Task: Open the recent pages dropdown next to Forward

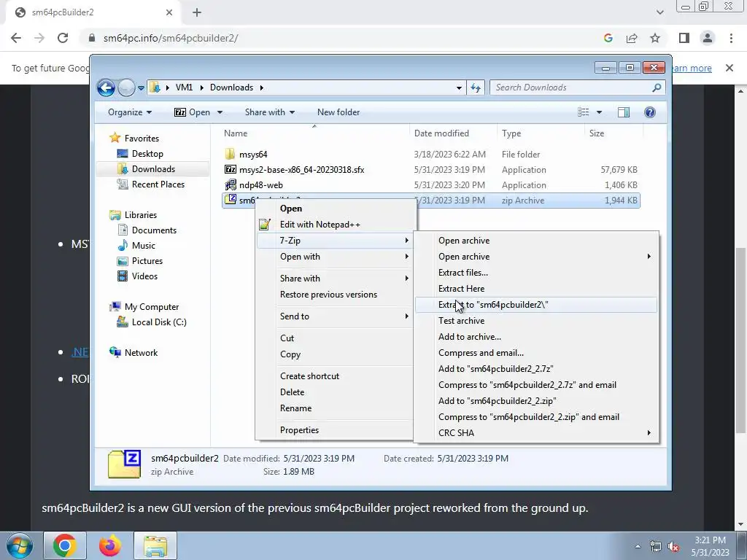Action: [x=141, y=88]
